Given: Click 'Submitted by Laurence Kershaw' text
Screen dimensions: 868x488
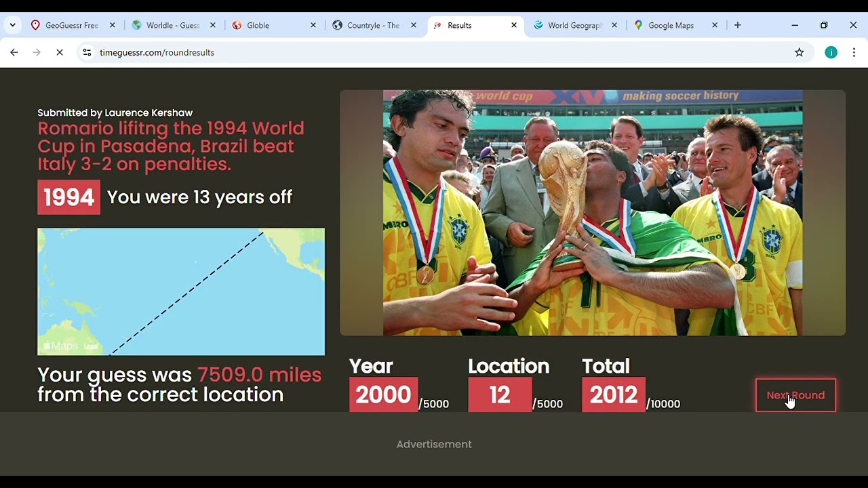Looking at the screenshot, I should coord(115,113).
